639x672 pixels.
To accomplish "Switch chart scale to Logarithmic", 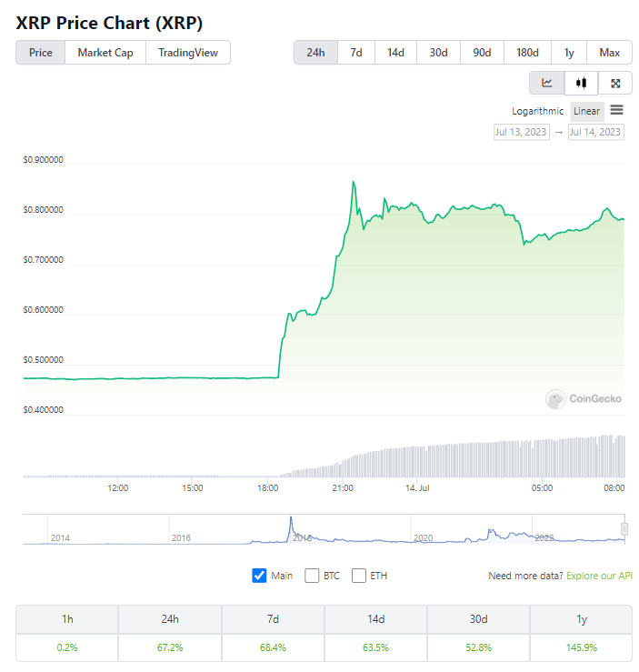I will pyautogui.click(x=537, y=111).
